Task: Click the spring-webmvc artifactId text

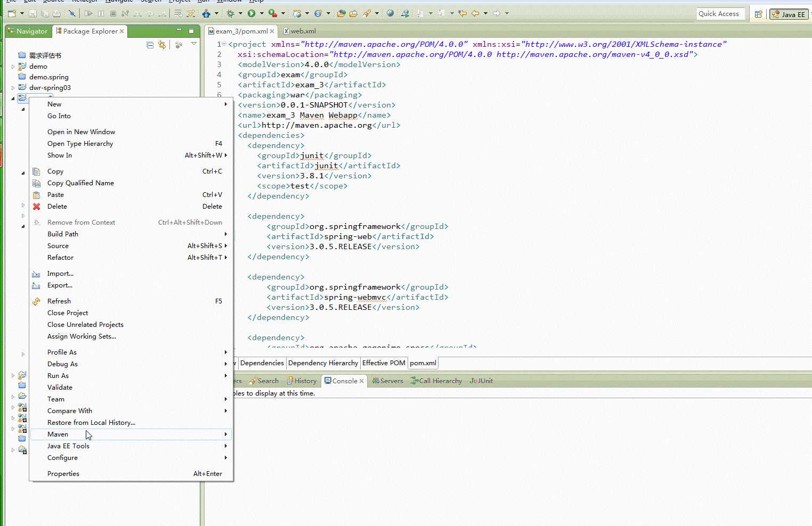Action: point(355,298)
